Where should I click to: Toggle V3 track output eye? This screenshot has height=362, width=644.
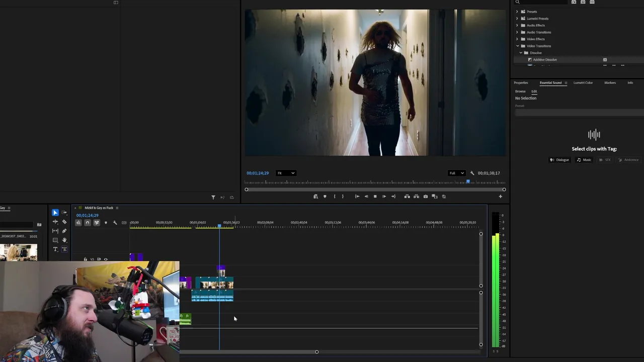[x=106, y=259]
